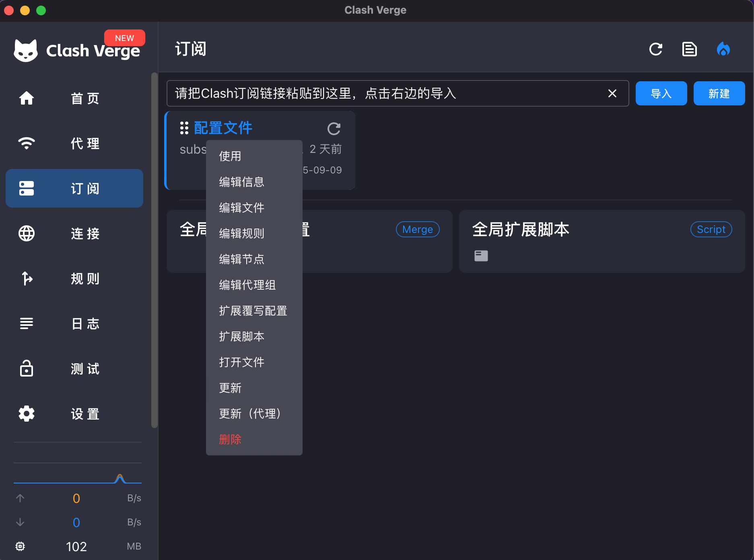
Task: Click the refresh icon on the 配置文件 card
Action: click(x=334, y=129)
